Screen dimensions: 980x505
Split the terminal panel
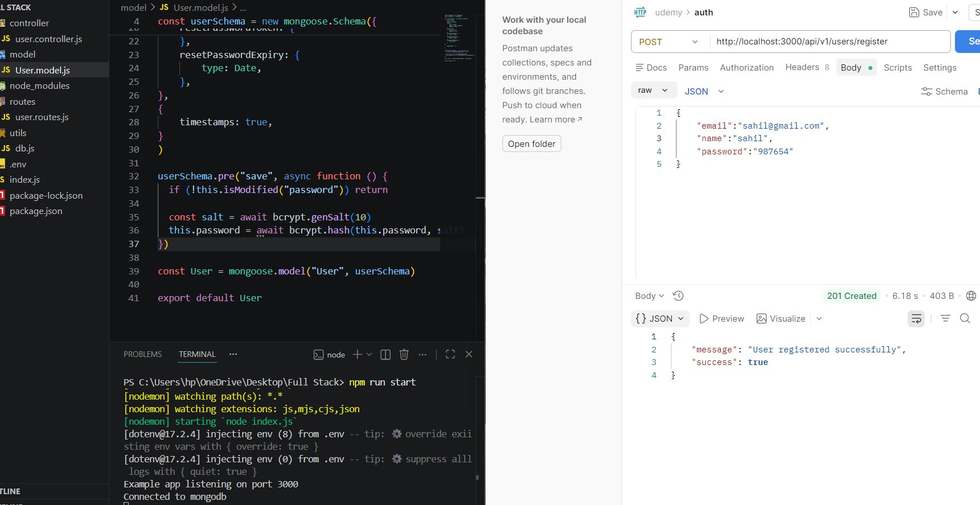pos(386,355)
